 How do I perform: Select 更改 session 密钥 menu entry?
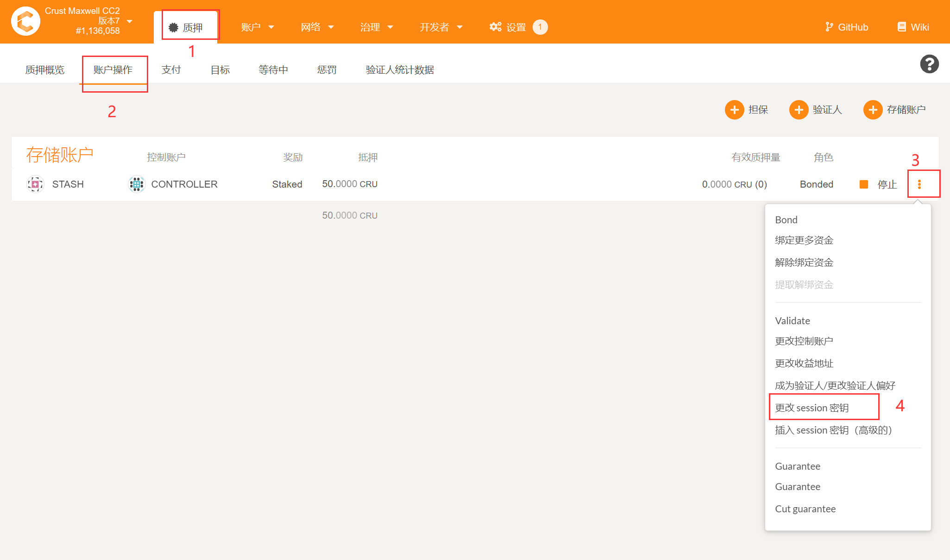click(x=812, y=408)
